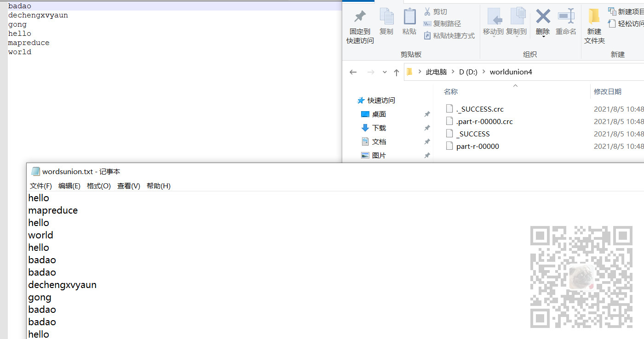Screen dimensions: 644x339
Task: Click Copy path (复制路径) in ribbon
Action: click(442, 23)
